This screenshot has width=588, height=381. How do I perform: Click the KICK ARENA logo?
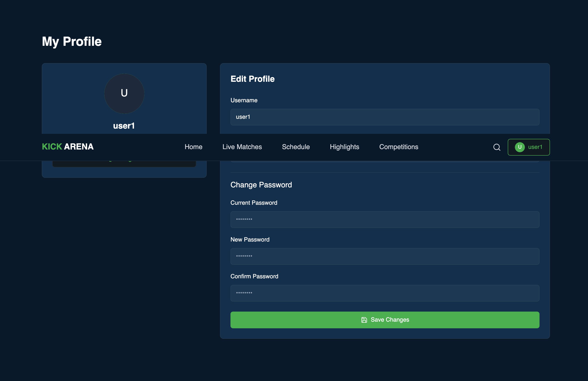(68, 147)
